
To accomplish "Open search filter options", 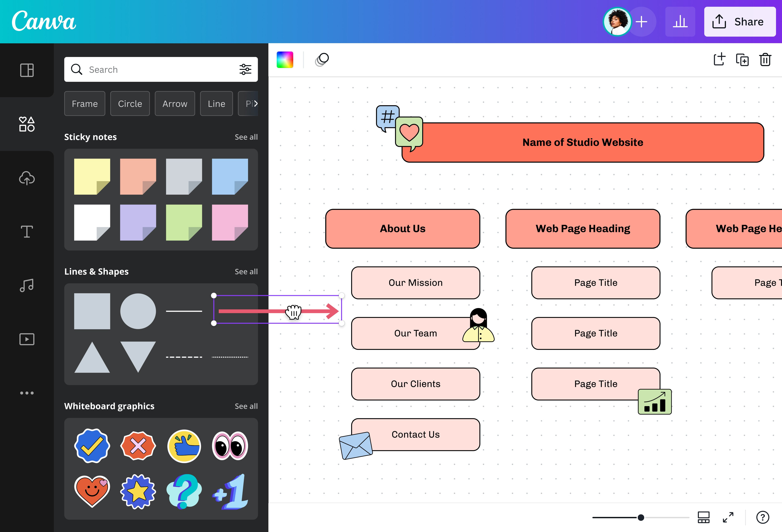I will 245,70.
